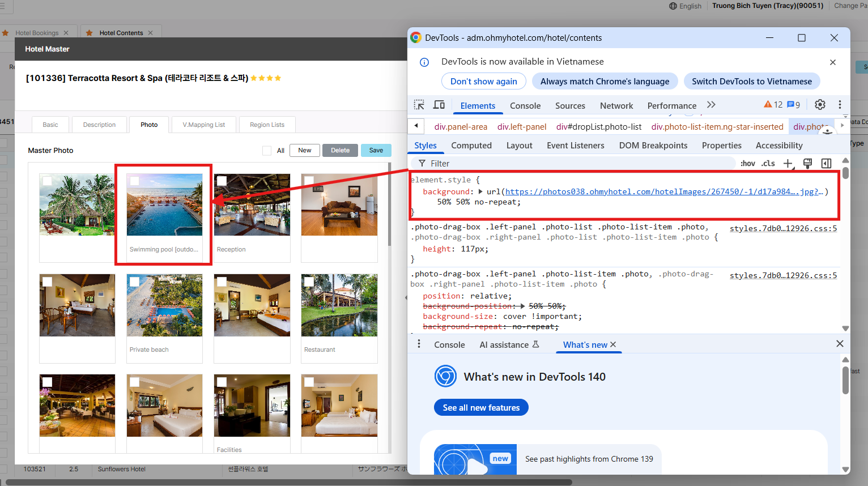The width and height of the screenshot is (868, 486).
Task: Select the Reception photo checkbox
Action: click(x=222, y=181)
